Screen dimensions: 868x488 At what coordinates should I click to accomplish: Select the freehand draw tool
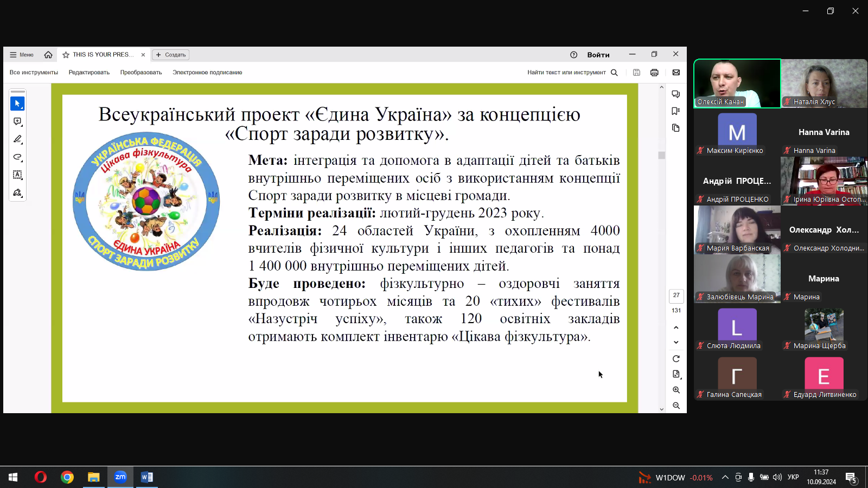click(17, 157)
